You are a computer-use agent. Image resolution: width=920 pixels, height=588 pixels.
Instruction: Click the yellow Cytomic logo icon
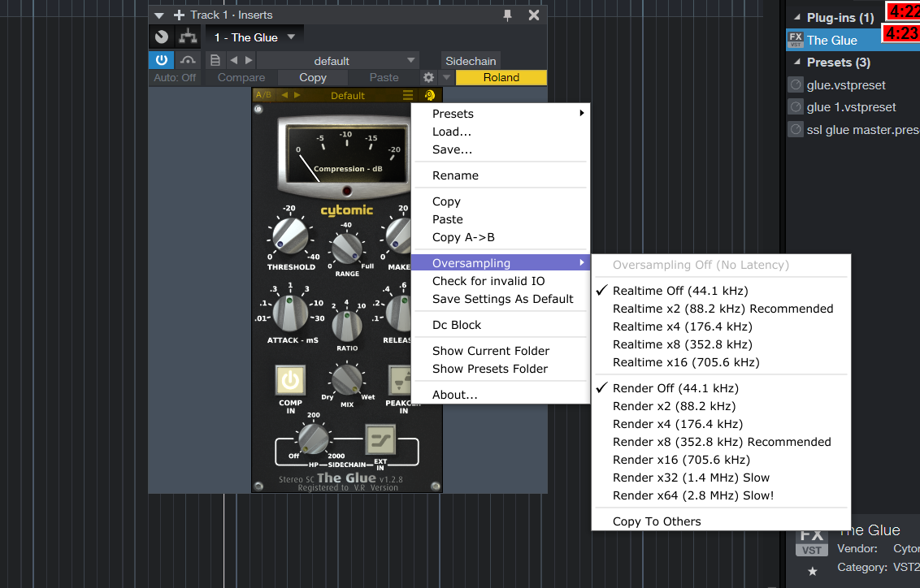429,95
